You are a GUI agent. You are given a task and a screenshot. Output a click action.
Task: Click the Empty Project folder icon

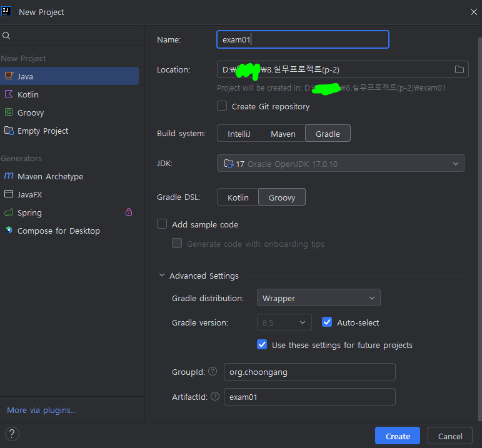coord(9,131)
